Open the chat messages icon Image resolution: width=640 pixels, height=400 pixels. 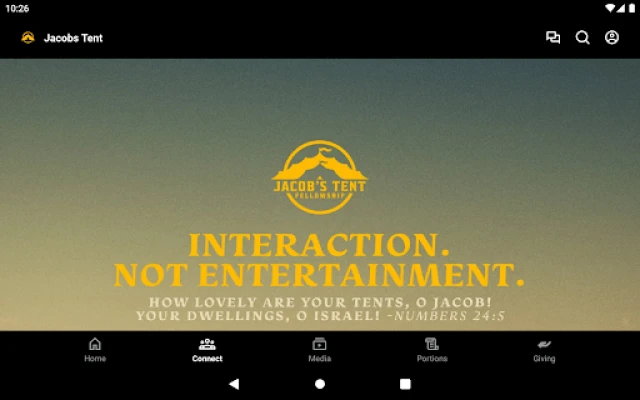553,38
